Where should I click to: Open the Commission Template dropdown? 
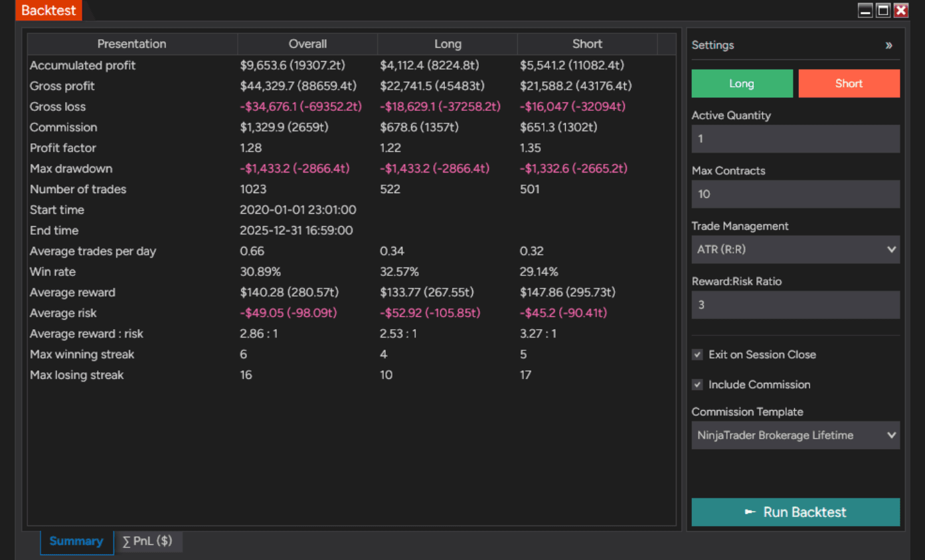[x=796, y=435]
